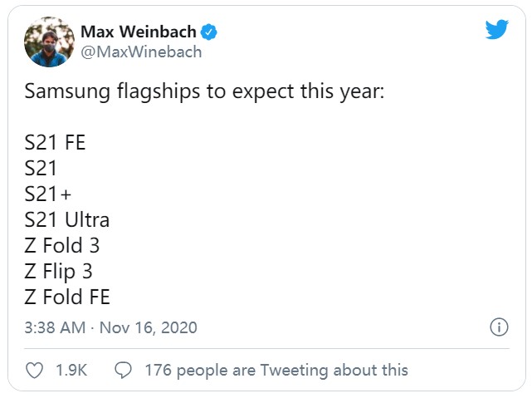The width and height of the screenshot is (532, 403).
Task: Click the Twitter bird logo
Action: [x=496, y=30]
